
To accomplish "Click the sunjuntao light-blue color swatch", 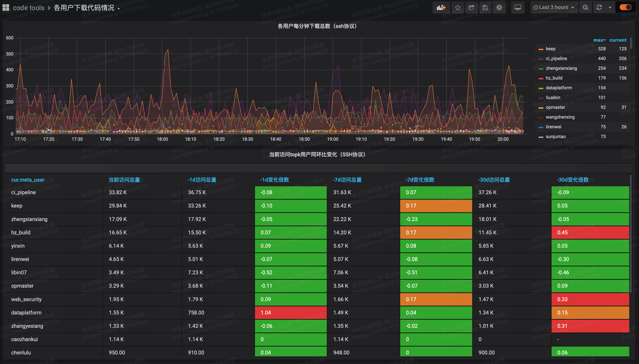I will point(541,137).
